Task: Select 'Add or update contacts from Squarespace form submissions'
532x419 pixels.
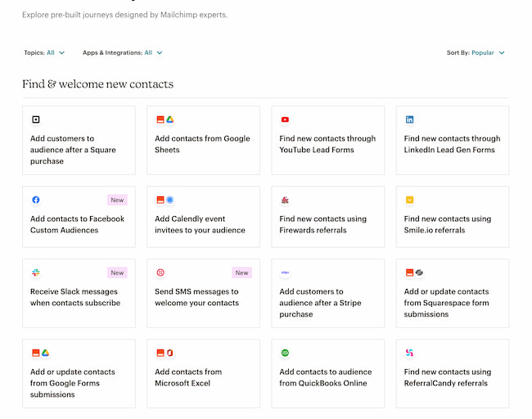Action: [x=453, y=293]
